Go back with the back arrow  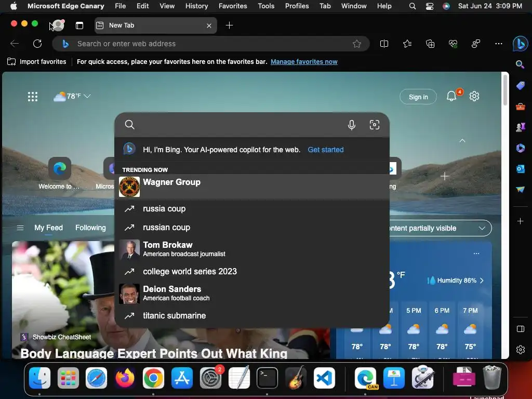click(x=15, y=44)
